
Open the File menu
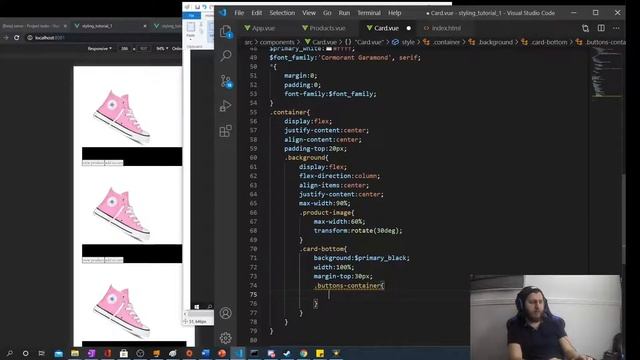tap(239, 13)
